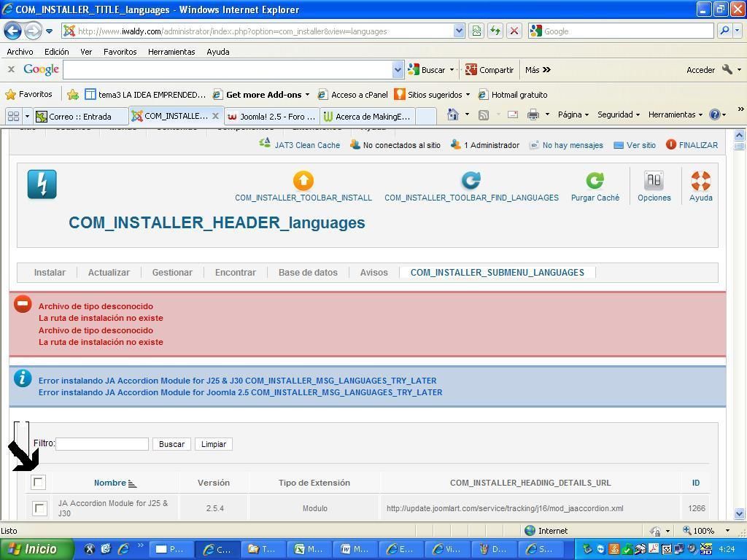Screen dimensions: 747x560
Task: Click the Stop loading X icon
Action: pyautogui.click(x=514, y=31)
